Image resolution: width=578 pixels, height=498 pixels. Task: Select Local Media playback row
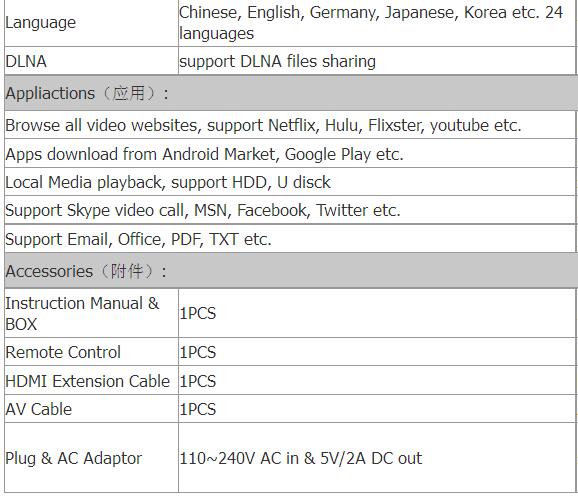(290, 182)
